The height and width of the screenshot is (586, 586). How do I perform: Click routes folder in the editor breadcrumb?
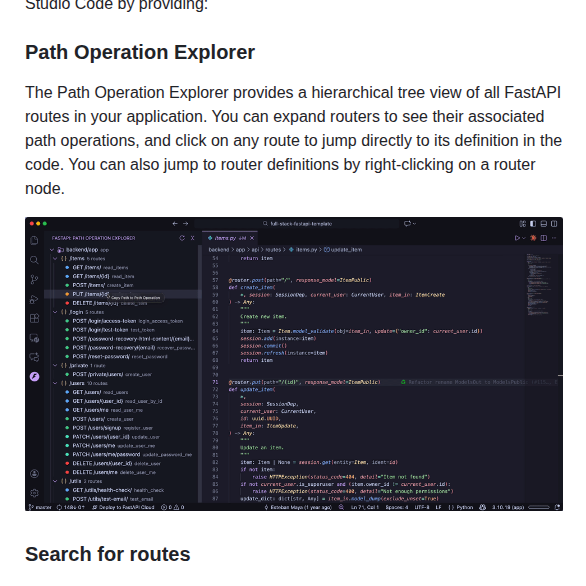[x=273, y=249]
